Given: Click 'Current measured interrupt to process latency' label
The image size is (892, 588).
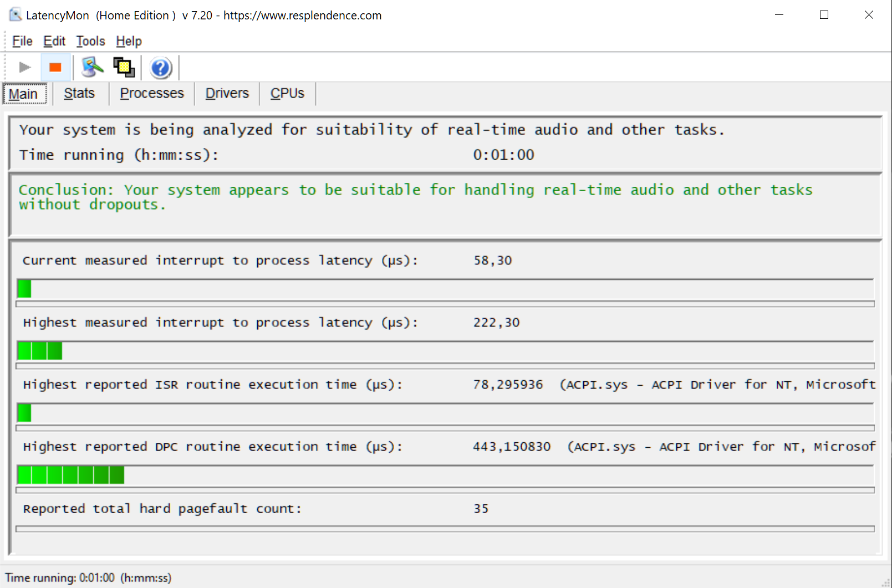Looking at the screenshot, I should [x=220, y=260].
